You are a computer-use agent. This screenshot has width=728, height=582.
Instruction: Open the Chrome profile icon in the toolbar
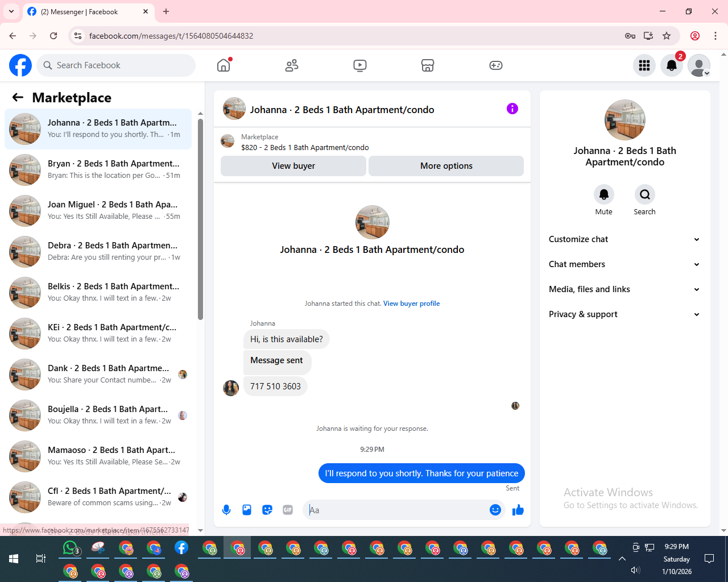pyautogui.click(x=695, y=36)
